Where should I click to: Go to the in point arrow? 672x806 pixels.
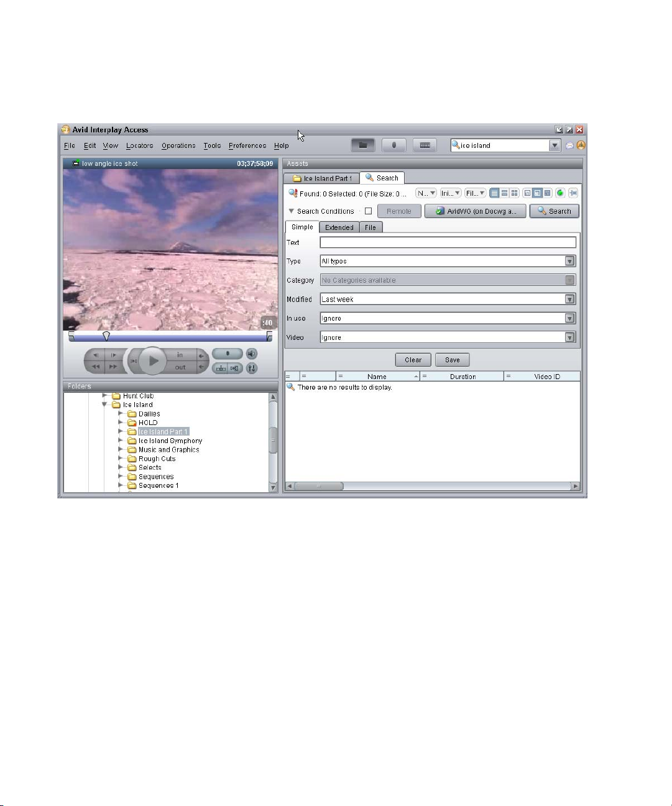pos(202,355)
